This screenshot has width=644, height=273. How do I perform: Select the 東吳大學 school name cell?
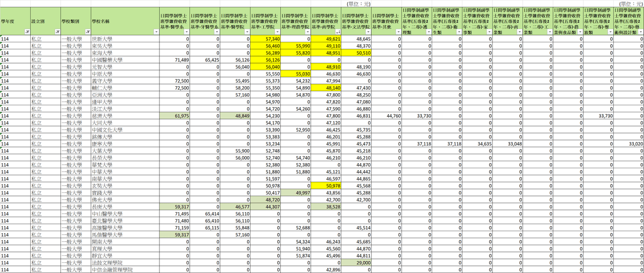125,46
